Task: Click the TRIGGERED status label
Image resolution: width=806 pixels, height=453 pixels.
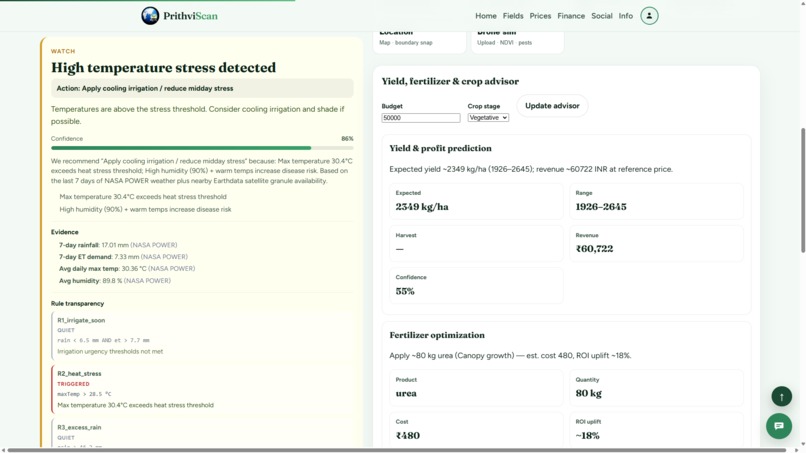Action: pyautogui.click(x=74, y=384)
